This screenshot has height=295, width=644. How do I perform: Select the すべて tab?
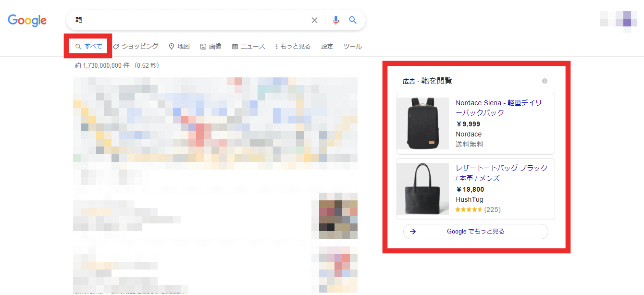89,47
